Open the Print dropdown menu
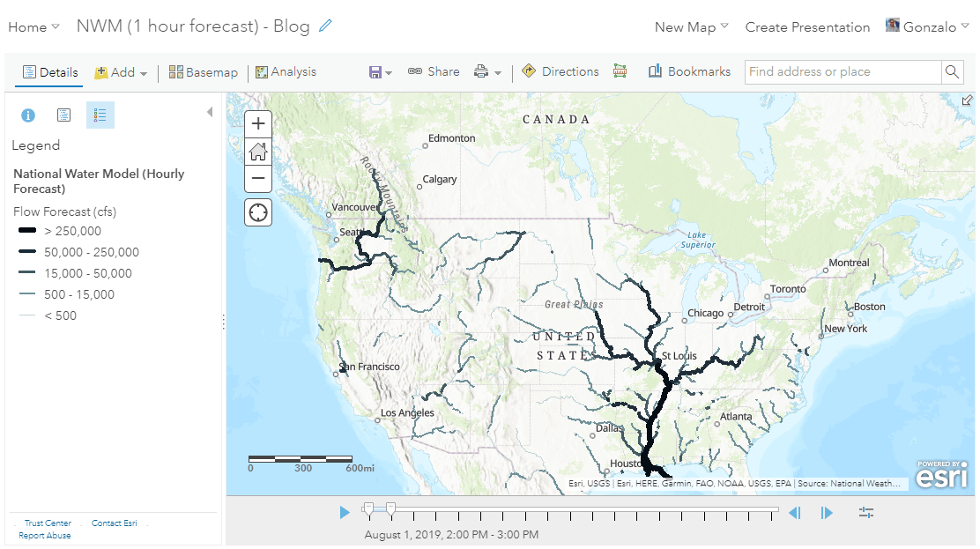The height and width of the screenshot is (549, 980). [x=487, y=72]
